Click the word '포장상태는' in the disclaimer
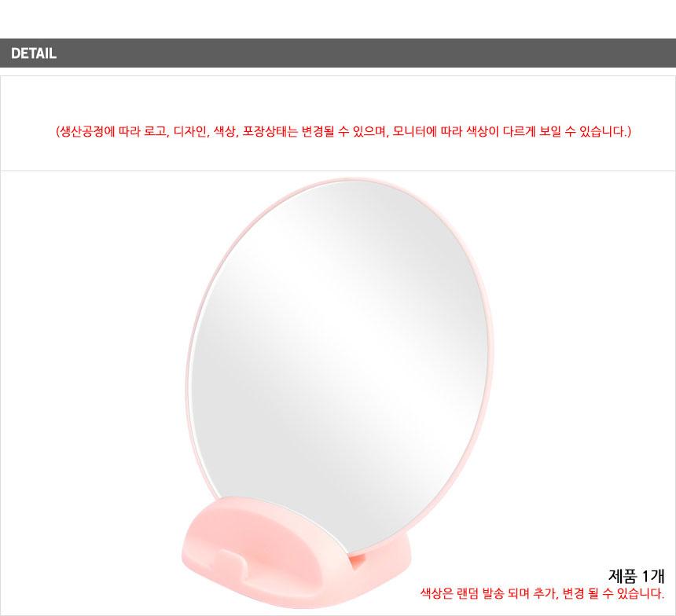The width and height of the screenshot is (676, 616). (270, 131)
